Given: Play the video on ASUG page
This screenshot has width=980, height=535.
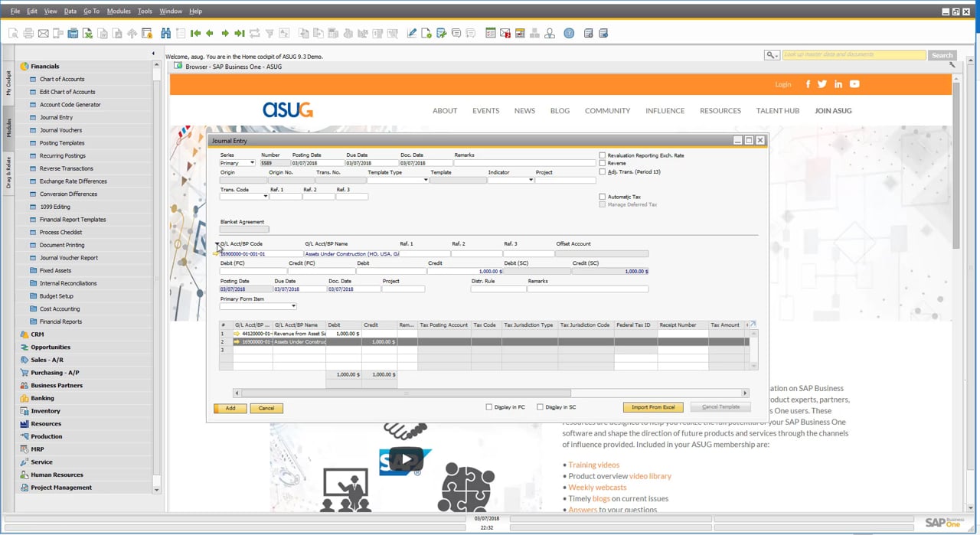Looking at the screenshot, I should click(x=406, y=460).
